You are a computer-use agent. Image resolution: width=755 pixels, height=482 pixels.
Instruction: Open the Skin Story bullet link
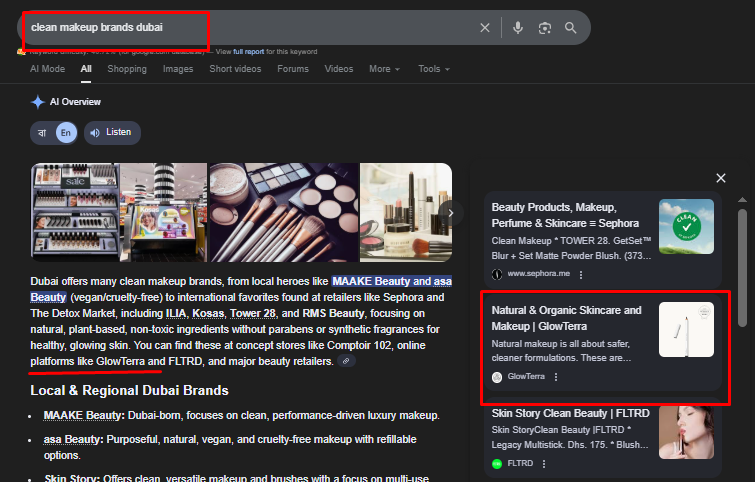[x=71, y=478]
